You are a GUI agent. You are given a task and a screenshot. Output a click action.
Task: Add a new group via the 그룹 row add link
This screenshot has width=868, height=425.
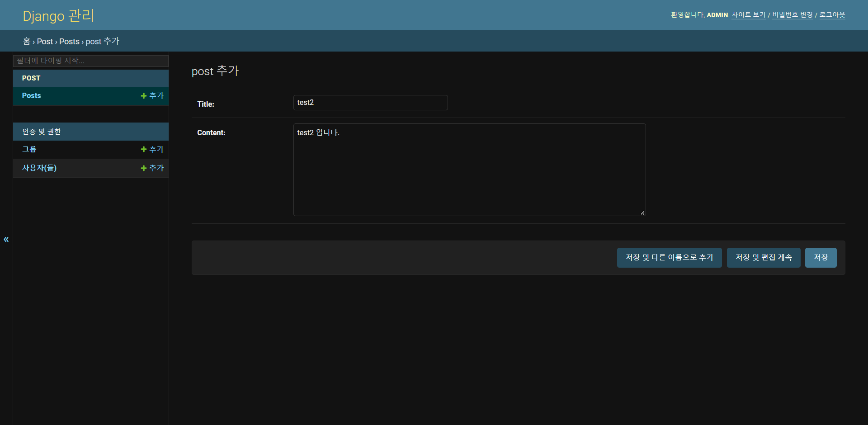click(152, 149)
